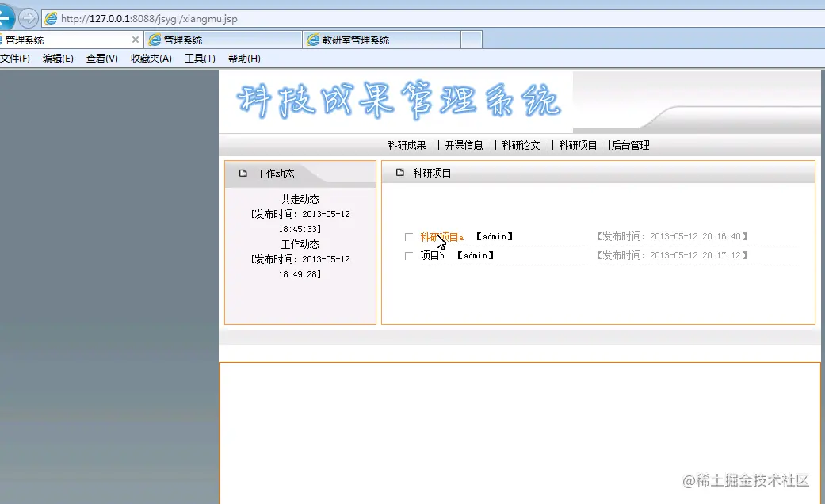The width and height of the screenshot is (825, 504).
Task: Click the document icon beside 科研项目 header
Action: 400,172
